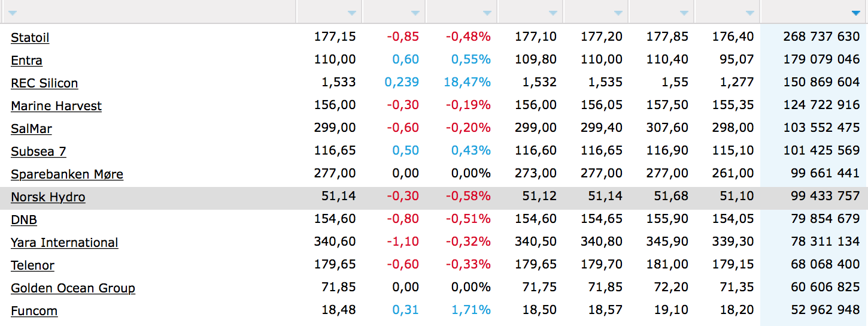The height and width of the screenshot is (326, 868).
Task: Sort arrow above the change column starting -0,85
Action: tap(415, 13)
